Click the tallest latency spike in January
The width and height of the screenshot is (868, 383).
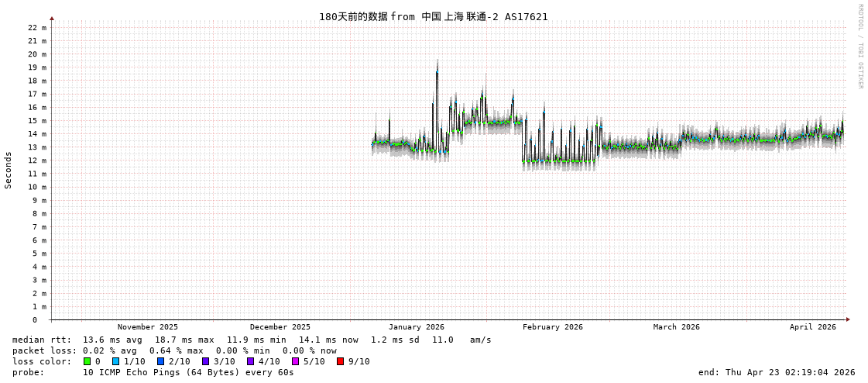tap(437, 70)
